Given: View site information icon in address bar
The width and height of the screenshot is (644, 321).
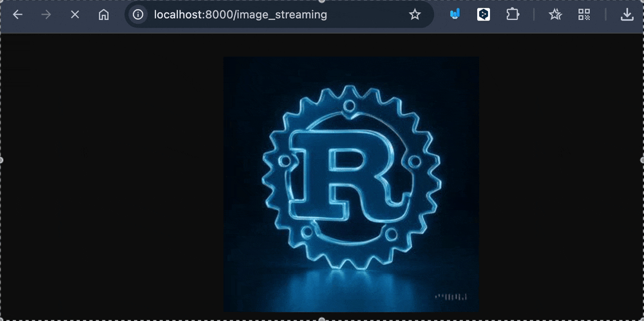Looking at the screenshot, I should [x=138, y=15].
